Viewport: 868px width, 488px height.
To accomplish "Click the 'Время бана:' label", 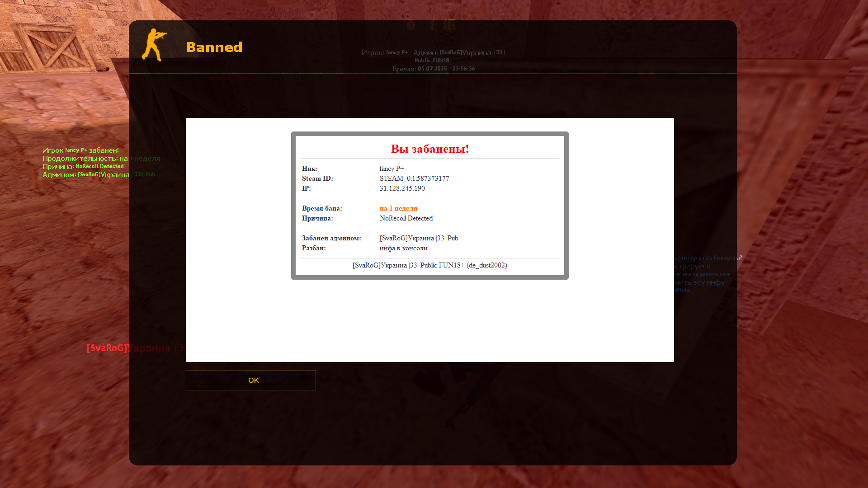I will (322, 208).
